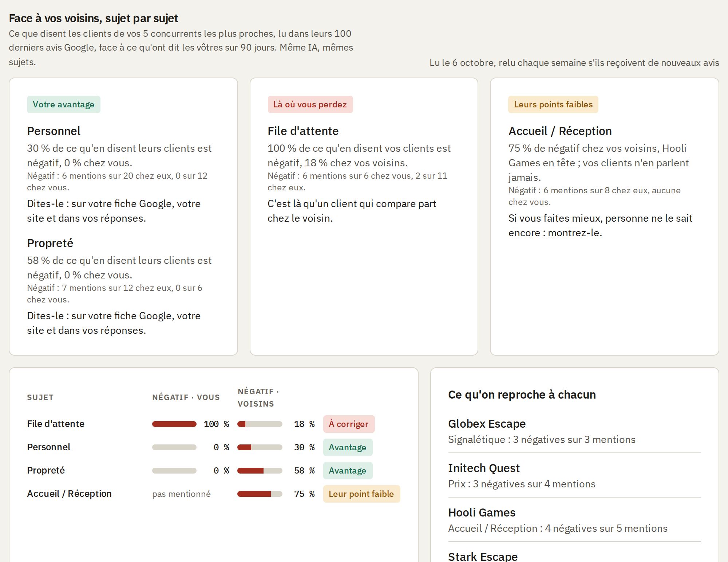The width and height of the screenshot is (728, 562).
Task: Click the Personnel neighbours 30 % bar
Action: tap(260, 447)
